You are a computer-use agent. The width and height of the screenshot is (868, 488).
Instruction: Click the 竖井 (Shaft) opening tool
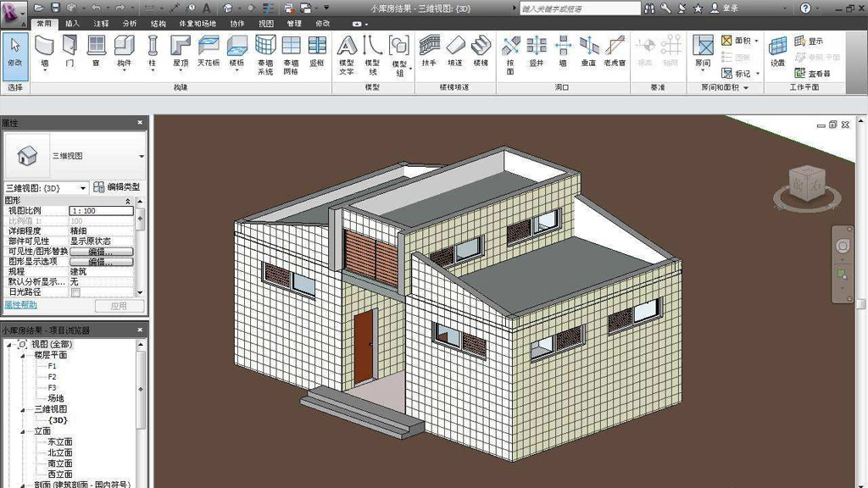tap(537, 49)
